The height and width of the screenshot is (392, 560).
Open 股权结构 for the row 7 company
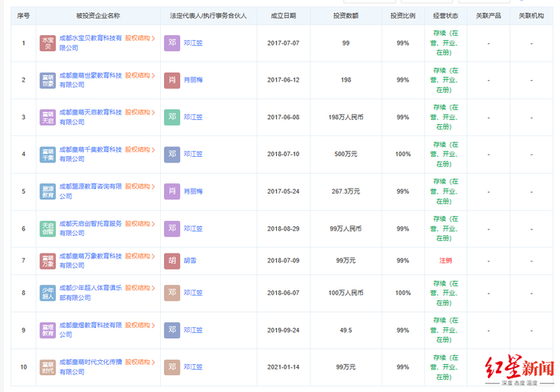tap(140, 256)
